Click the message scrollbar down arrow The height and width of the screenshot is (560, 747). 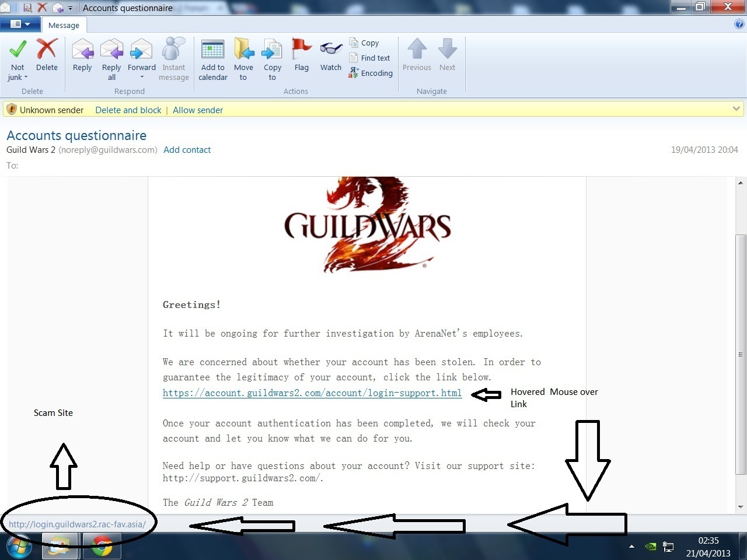pos(741,507)
